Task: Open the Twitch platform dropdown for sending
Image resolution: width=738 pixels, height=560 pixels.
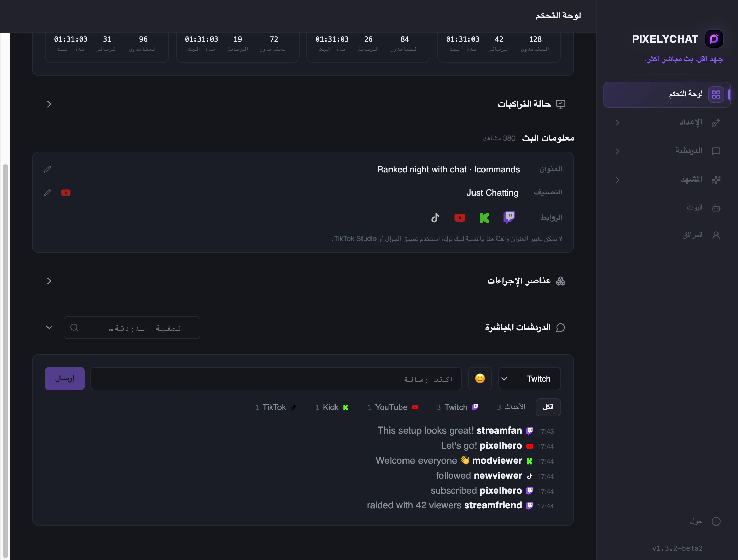Action: click(530, 379)
